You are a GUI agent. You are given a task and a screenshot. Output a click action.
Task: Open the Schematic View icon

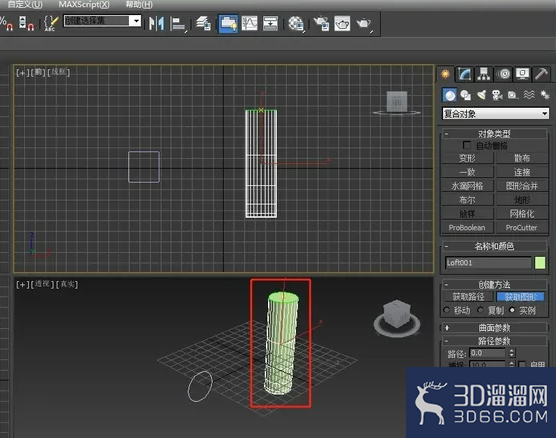(270, 24)
